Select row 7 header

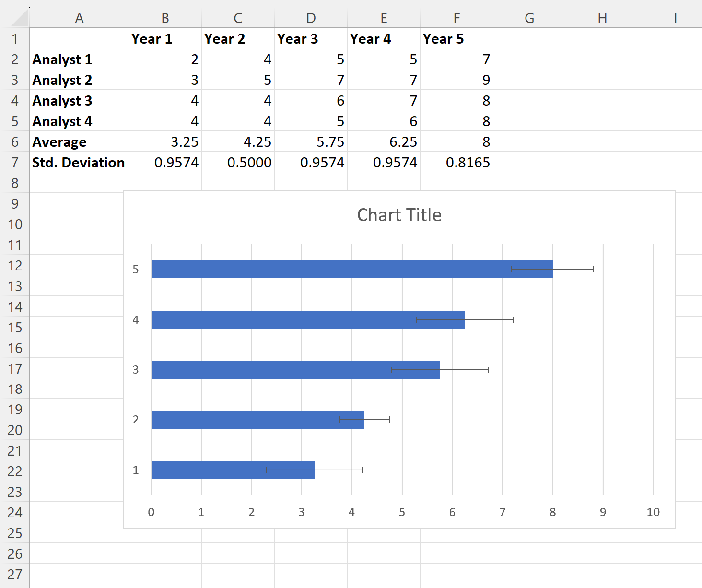[x=15, y=163]
